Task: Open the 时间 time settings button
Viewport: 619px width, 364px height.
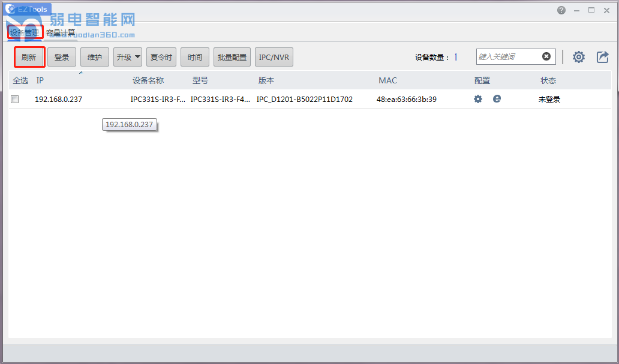Action: click(195, 58)
